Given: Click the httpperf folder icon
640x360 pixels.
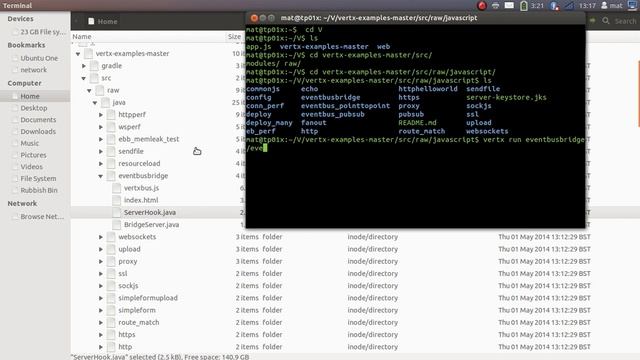Looking at the screenshot, I should tap(111, 115).
